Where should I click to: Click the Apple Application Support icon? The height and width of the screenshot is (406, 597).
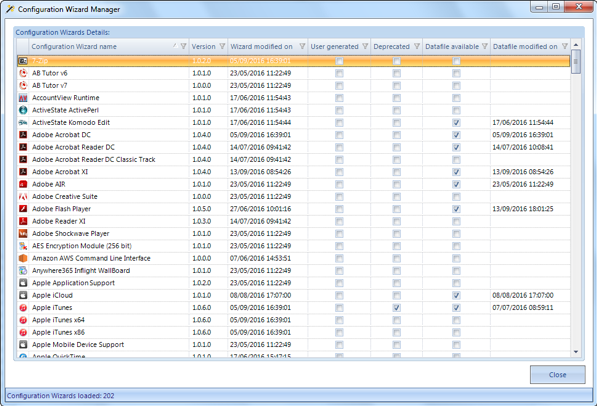click(x=23, y=283)
